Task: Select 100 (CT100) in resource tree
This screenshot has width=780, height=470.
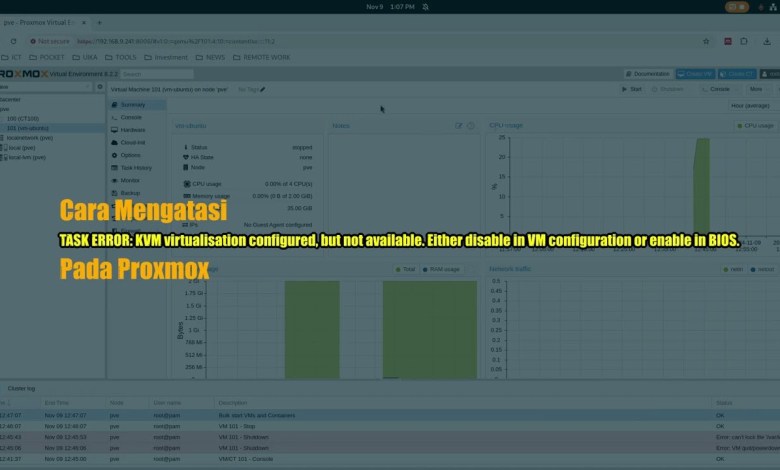Action: 22,118
